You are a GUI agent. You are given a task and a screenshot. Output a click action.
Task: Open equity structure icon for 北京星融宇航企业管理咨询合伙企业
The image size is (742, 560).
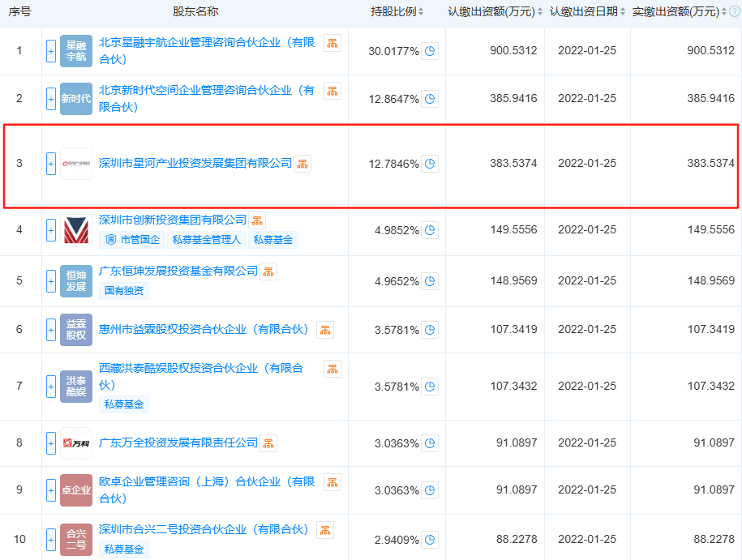point(332,43)
